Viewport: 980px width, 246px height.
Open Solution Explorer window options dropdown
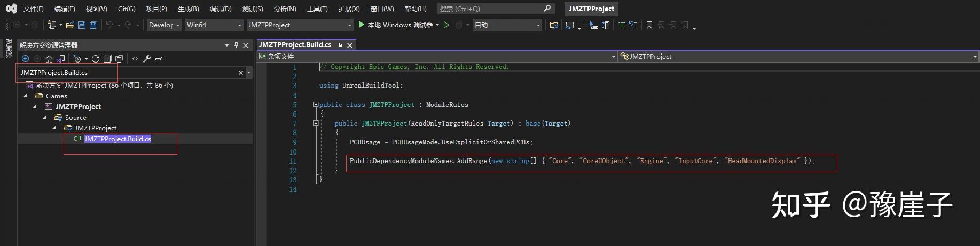[x=227, y=45]
